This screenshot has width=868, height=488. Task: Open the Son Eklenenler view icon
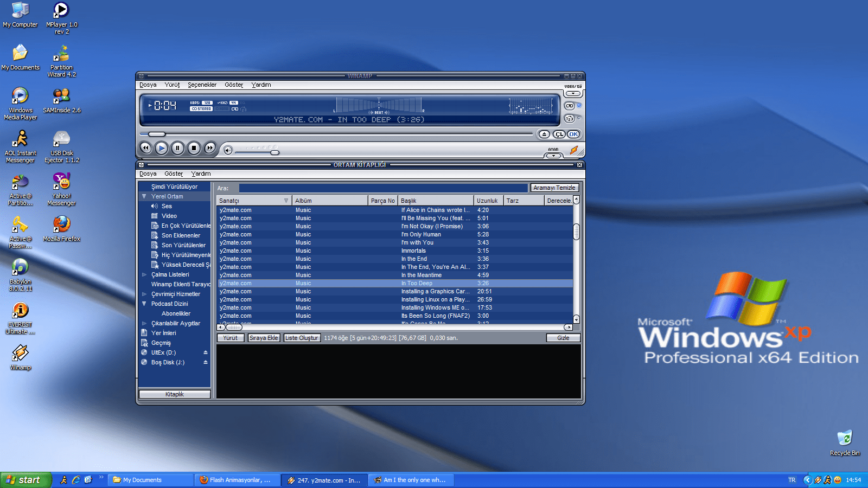(x=155, y=235)
